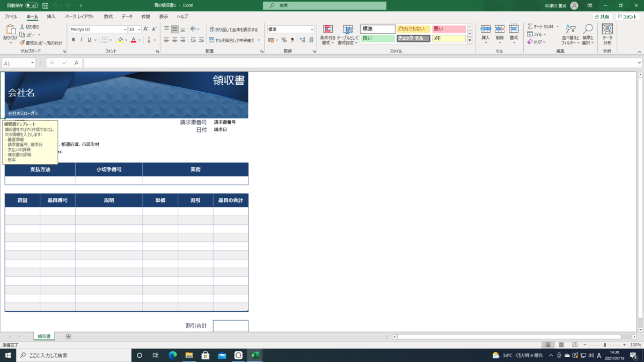The width and height of the screenshot is (644, 362).
Task: Toggle italic formatting (I)
Action: tap(81, 40)
